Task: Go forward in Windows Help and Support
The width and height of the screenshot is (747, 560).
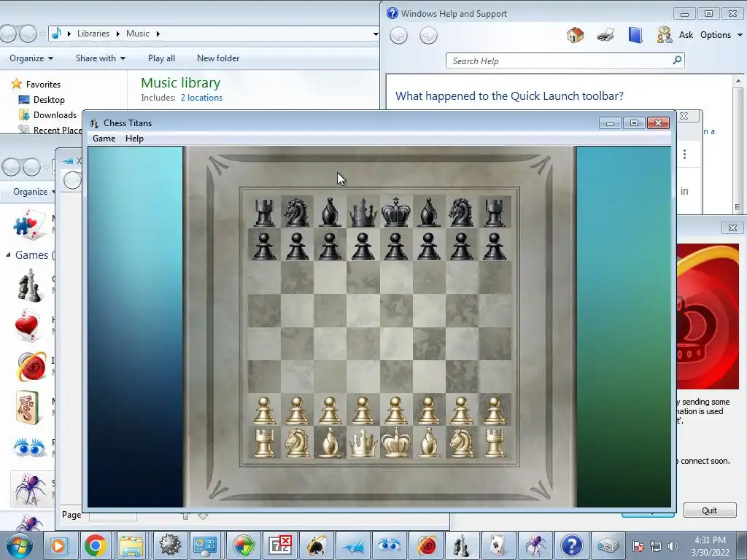Action: coord(428,35)
